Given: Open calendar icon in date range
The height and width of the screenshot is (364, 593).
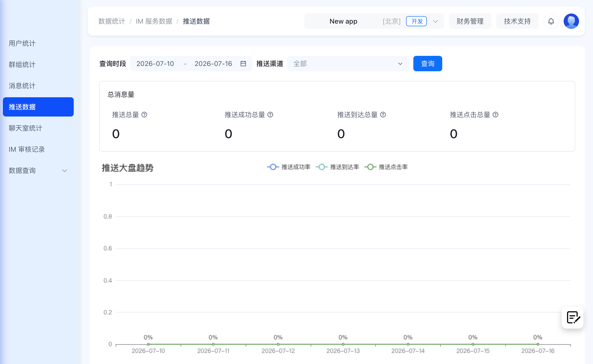Looking at the screenshot, I should point(243,64).
